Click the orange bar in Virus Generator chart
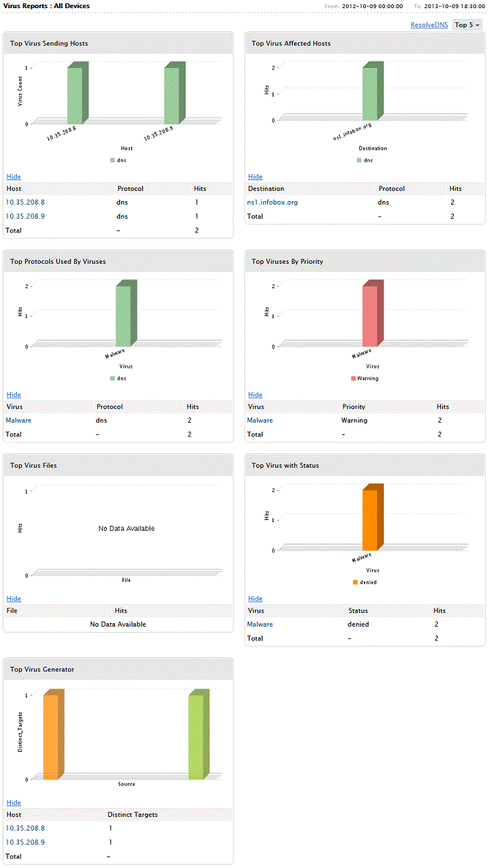Screen dimensions: 489x868 pos(51,736)
